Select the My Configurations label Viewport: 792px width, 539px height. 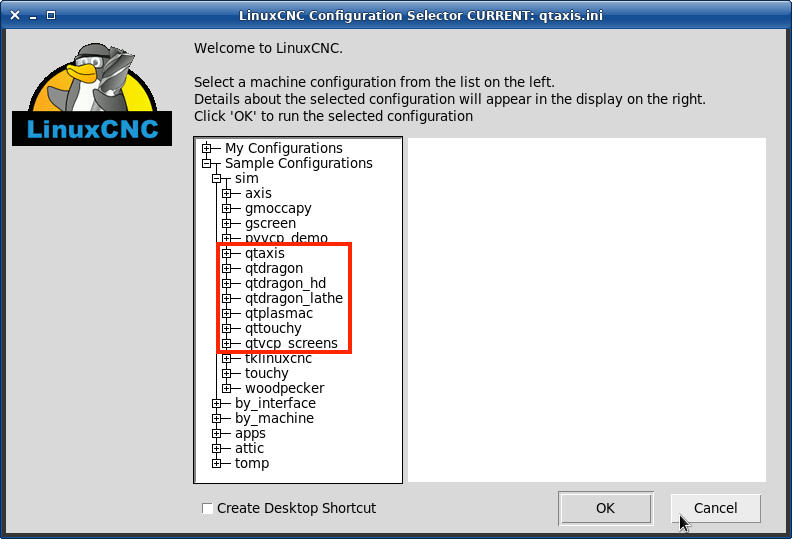click(284, 148)
